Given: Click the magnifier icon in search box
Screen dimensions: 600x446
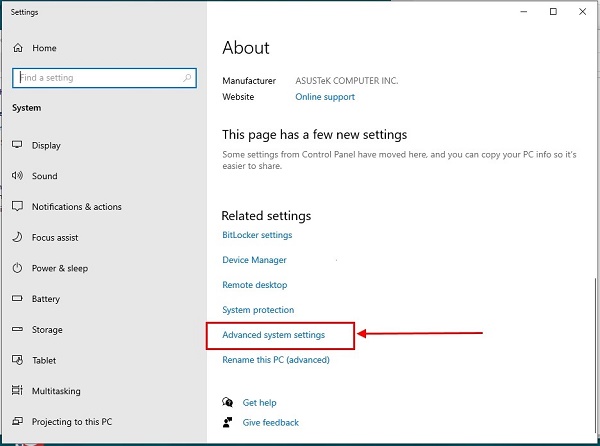Looking at the screenshot, I should [x=187, y=78].
